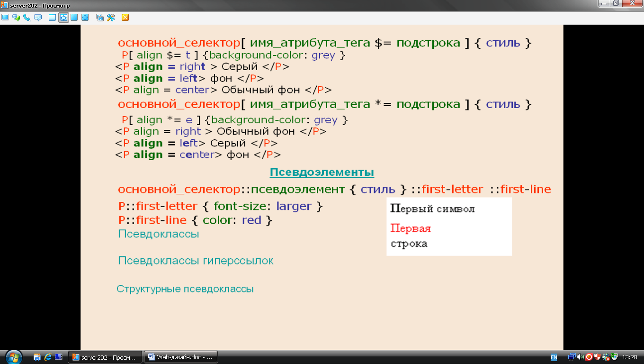Click the rule 'P::first-letter { font-size: larger }'
Image resolution: width=644 pixels, height=364 pixels.
[221, 207]
